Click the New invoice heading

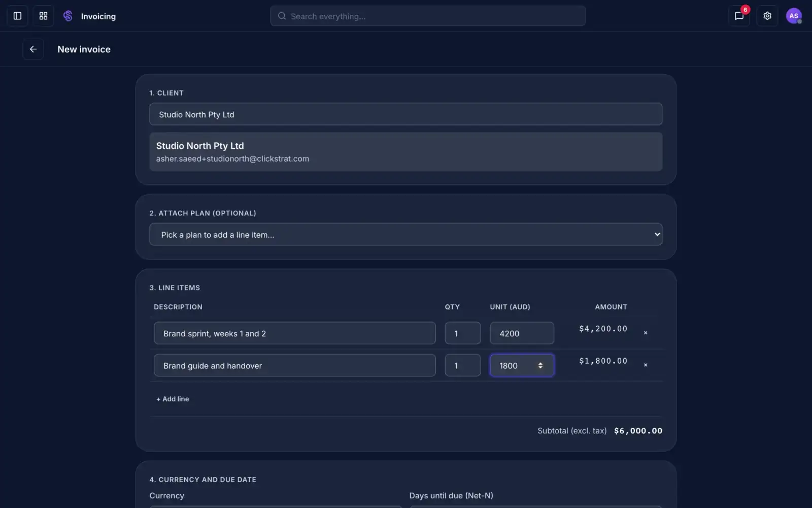[84, 49]
